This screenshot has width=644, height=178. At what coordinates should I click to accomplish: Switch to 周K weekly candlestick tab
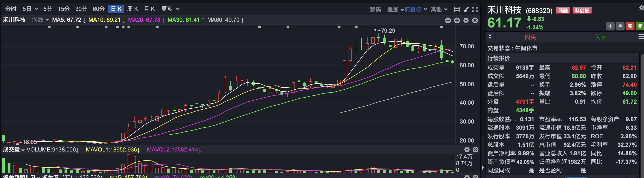click(132, 9)
